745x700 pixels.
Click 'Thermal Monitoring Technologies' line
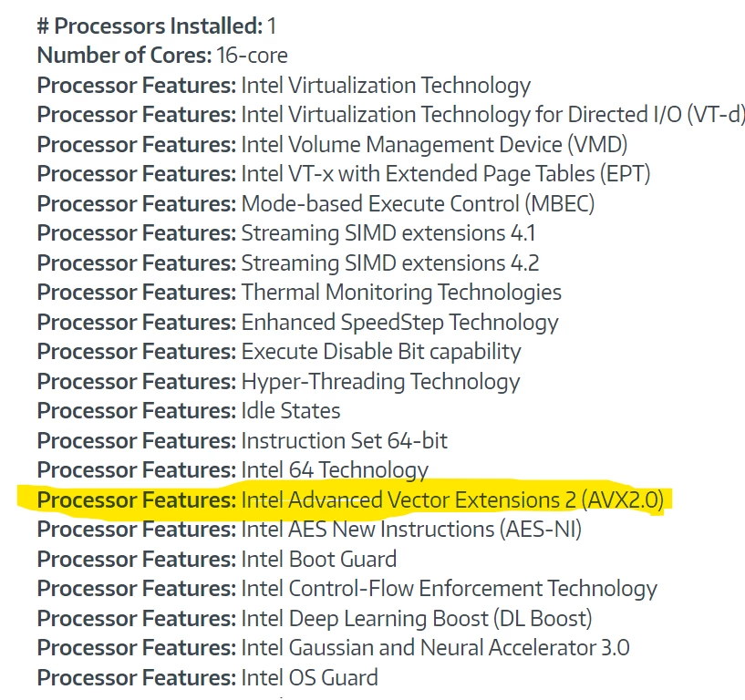(x=299, y=293)
